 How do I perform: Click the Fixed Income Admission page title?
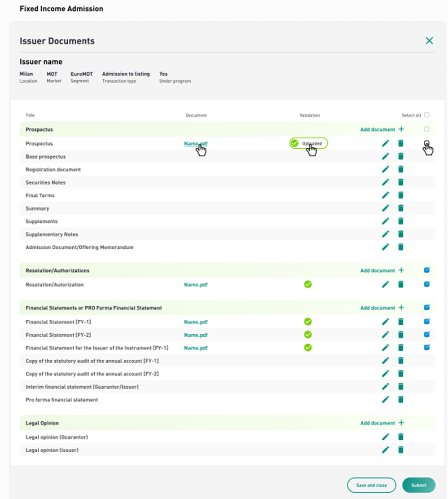(61, 9)
